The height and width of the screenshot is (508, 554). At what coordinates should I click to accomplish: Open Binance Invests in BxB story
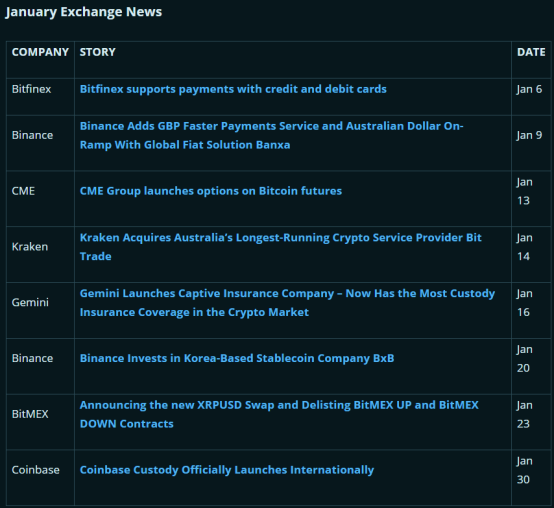pos(237,358)
